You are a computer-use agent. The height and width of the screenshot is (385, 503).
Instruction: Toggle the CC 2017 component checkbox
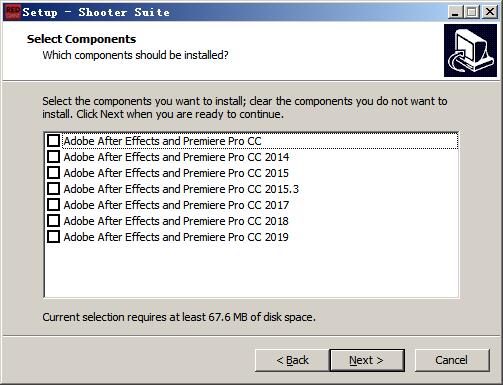[53, 205]
